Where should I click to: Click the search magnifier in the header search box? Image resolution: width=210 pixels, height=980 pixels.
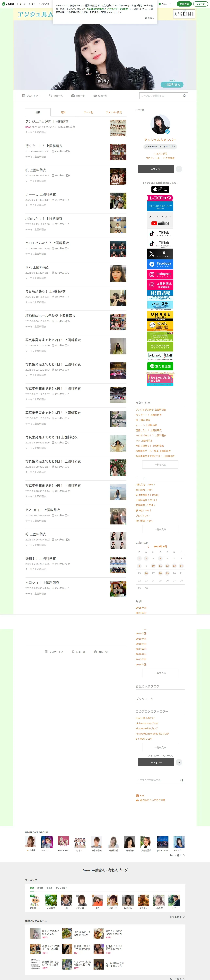184,96
